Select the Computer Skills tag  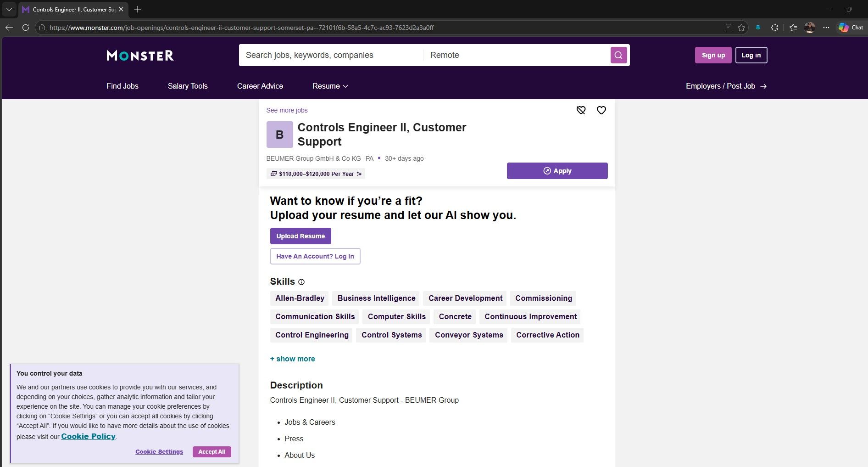click(x=396, y=317)
